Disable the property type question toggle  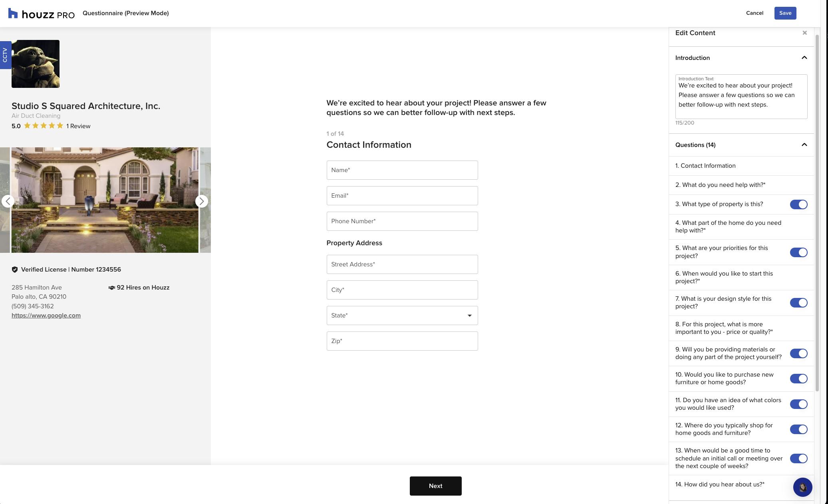(798, 204)
